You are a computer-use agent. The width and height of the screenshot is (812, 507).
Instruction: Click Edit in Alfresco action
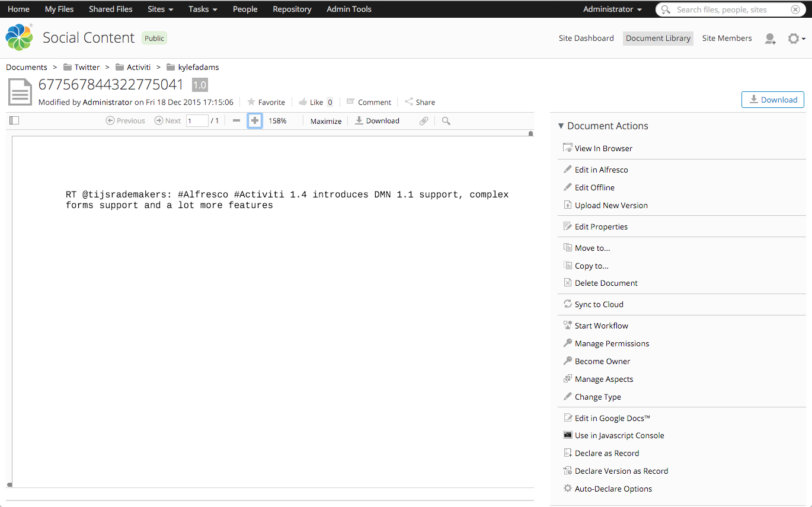tap(601, 170)
